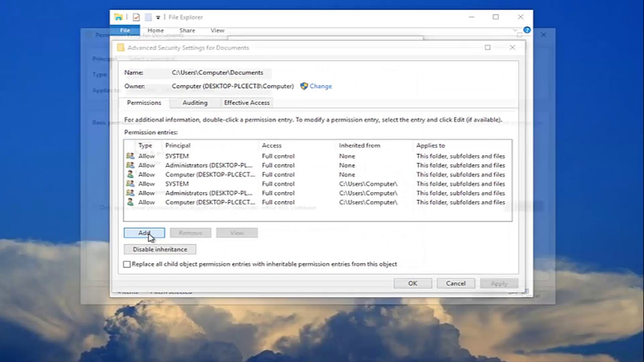This screenshot has height=362, width=644.
Task: Open the Auditing tab
Action: (x=195, y=103)
